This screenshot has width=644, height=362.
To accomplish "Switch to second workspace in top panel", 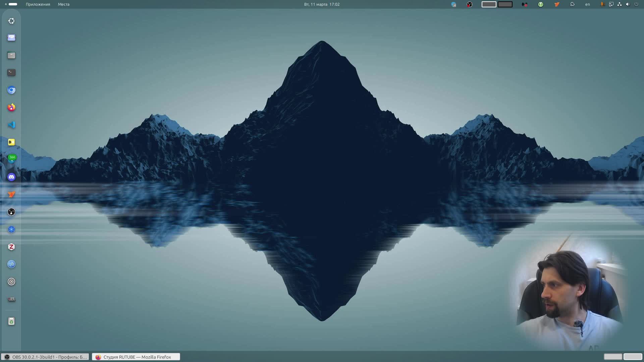I will pyautogui.click(x=505, y=4).
